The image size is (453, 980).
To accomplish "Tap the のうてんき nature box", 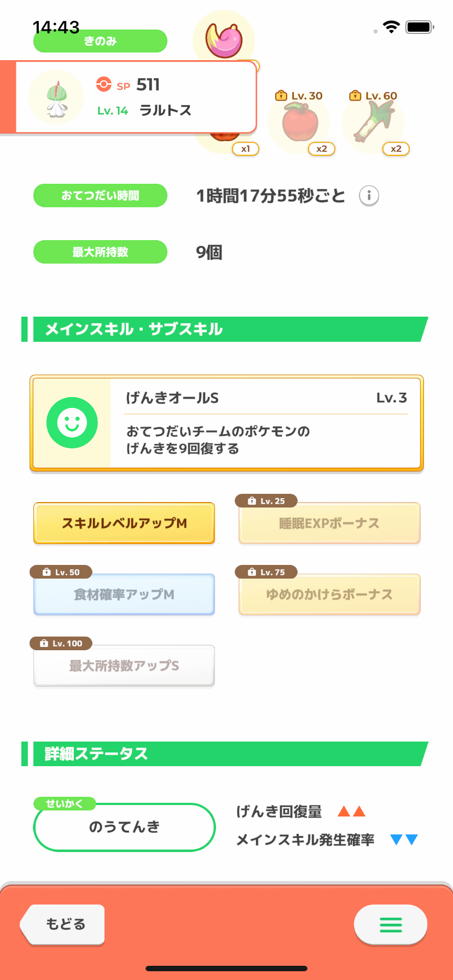I will coord(124,827).
